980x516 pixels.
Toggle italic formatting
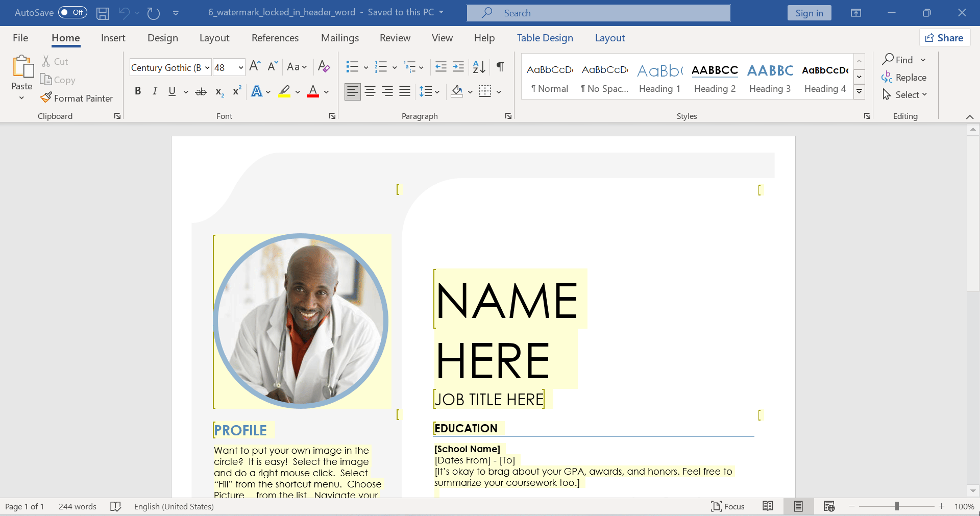[x=155, y=91]
